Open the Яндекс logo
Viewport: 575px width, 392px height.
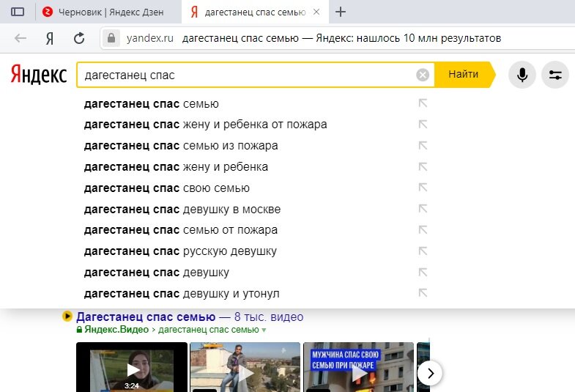click(x=39, y=75)
